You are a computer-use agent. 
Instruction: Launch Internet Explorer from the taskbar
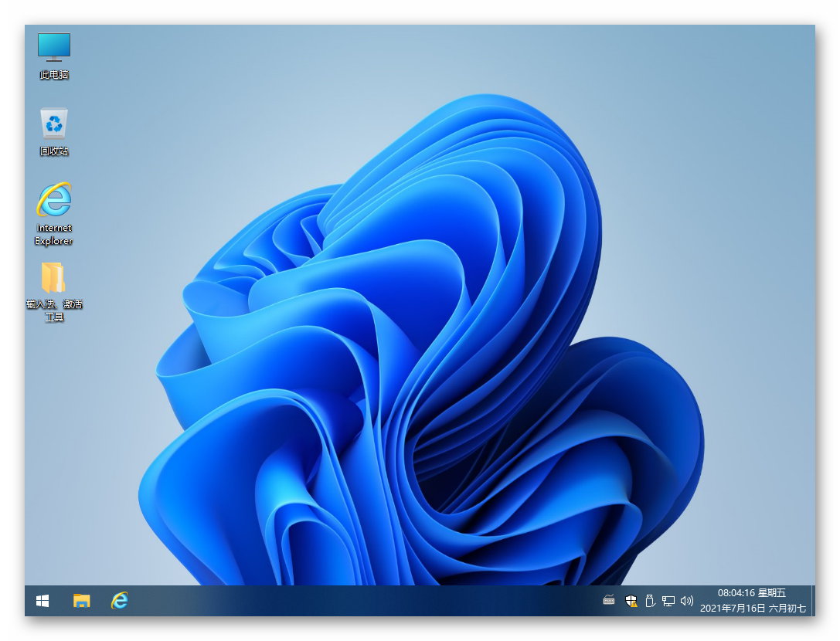[119, 601]
